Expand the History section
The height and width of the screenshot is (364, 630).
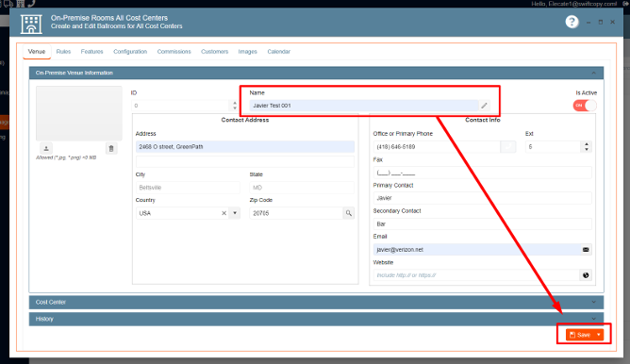coord(316,319)
